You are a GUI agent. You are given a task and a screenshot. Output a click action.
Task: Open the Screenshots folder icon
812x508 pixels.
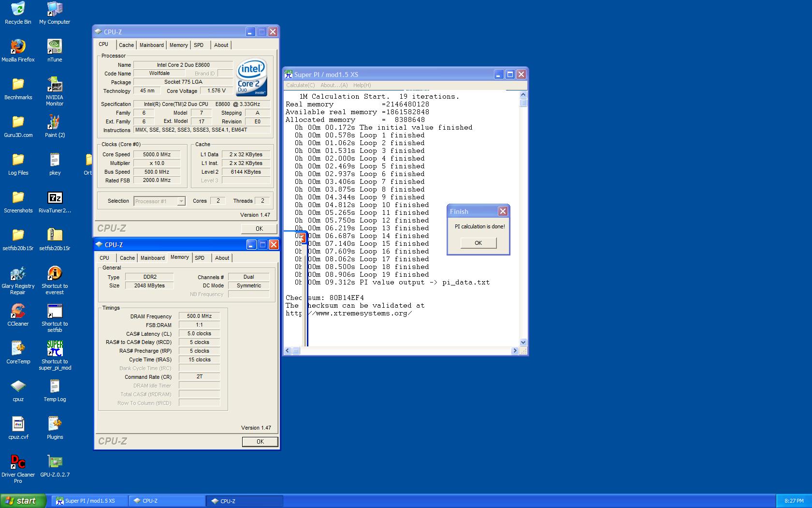pyautogui.click(x=18, y=202)
